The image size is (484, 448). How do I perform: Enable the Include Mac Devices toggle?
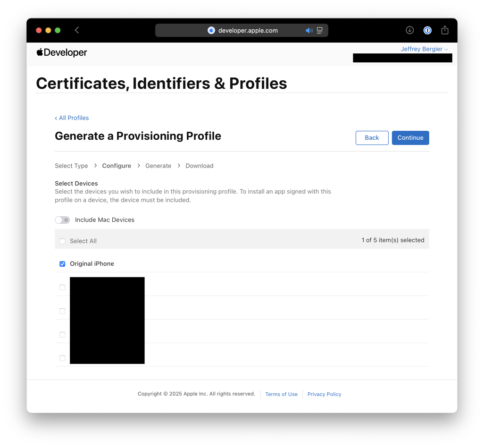(62, 220)
